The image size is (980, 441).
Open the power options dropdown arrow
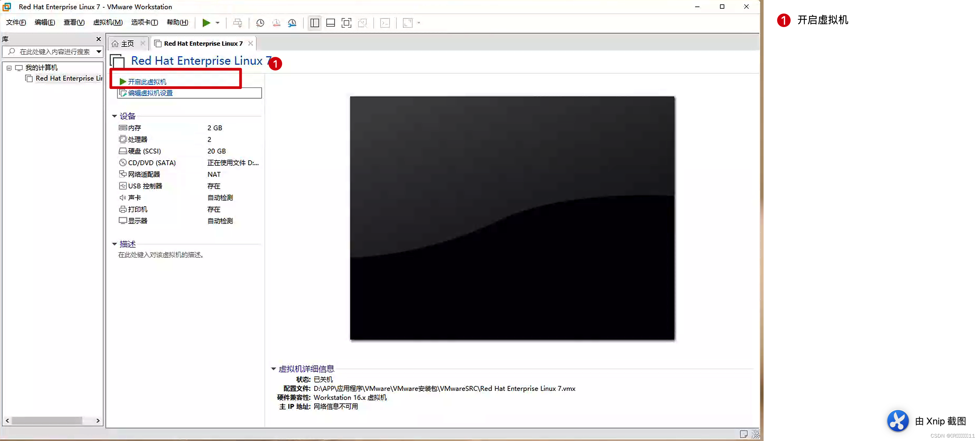(x=218, y=23)
